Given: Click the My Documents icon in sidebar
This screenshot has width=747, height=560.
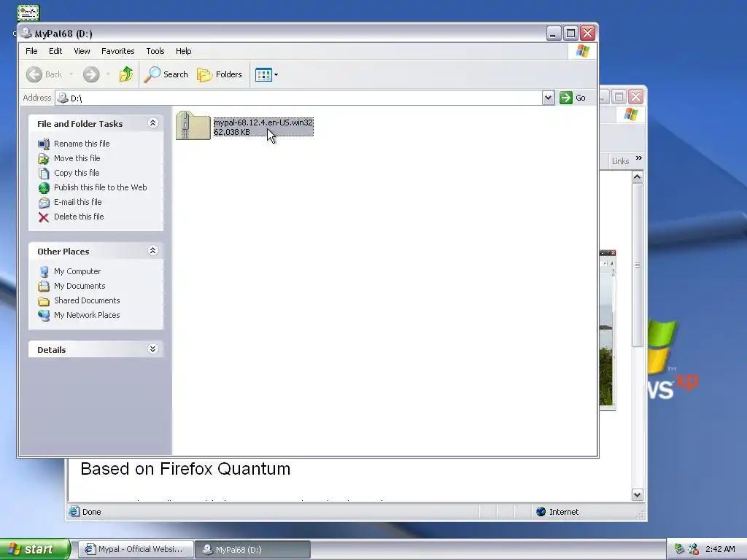Looking at the screenshot, I should tap(43, 286).
